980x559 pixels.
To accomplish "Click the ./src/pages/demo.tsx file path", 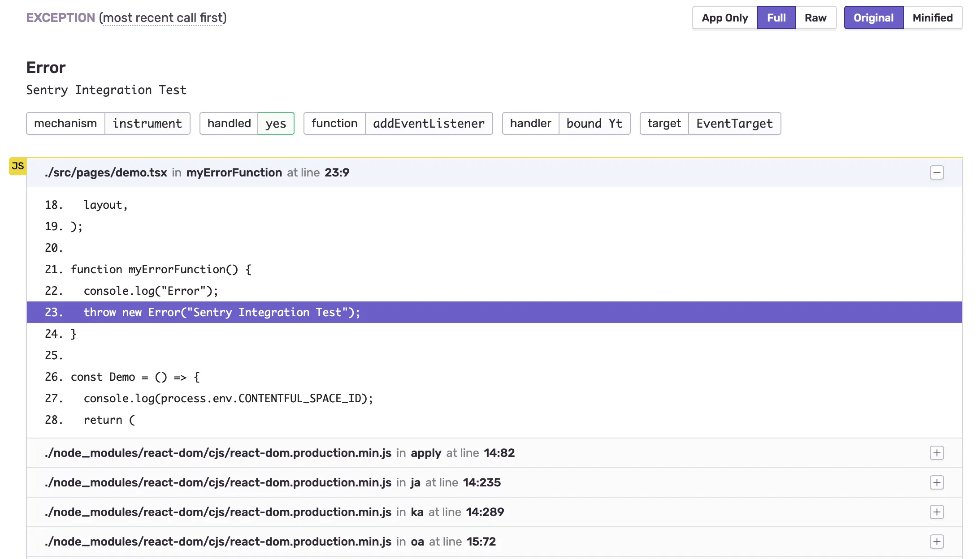I will 106,172.
